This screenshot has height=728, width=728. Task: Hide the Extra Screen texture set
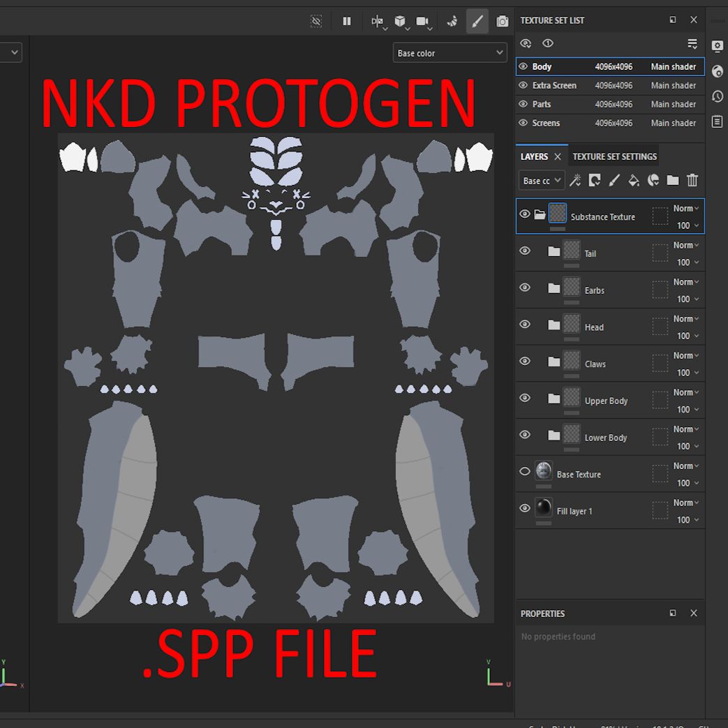pos(522,85)
